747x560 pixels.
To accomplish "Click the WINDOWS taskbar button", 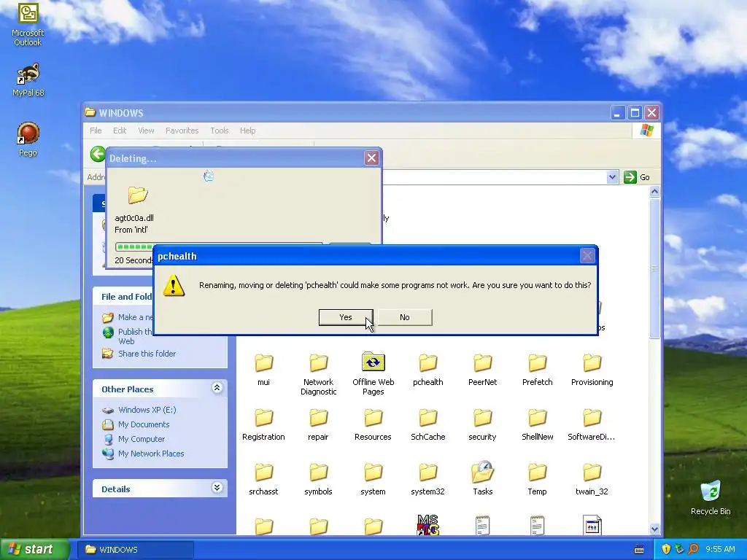I will click(135, 550).
